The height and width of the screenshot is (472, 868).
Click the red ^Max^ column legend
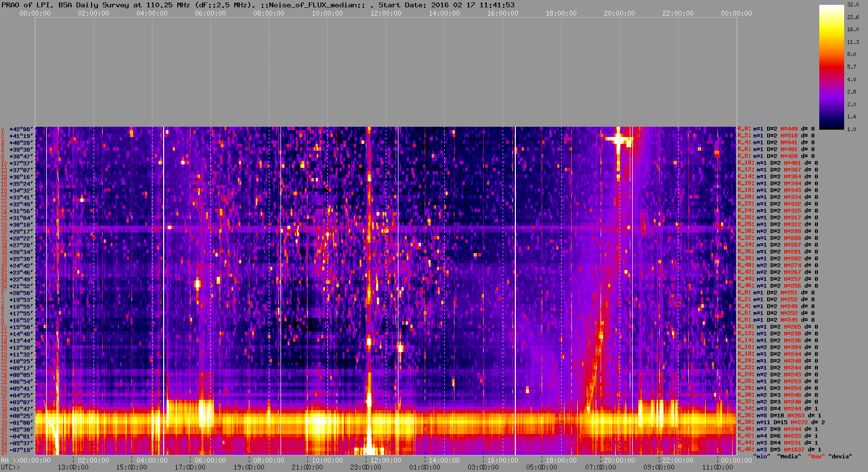click(x=816, y=457)
